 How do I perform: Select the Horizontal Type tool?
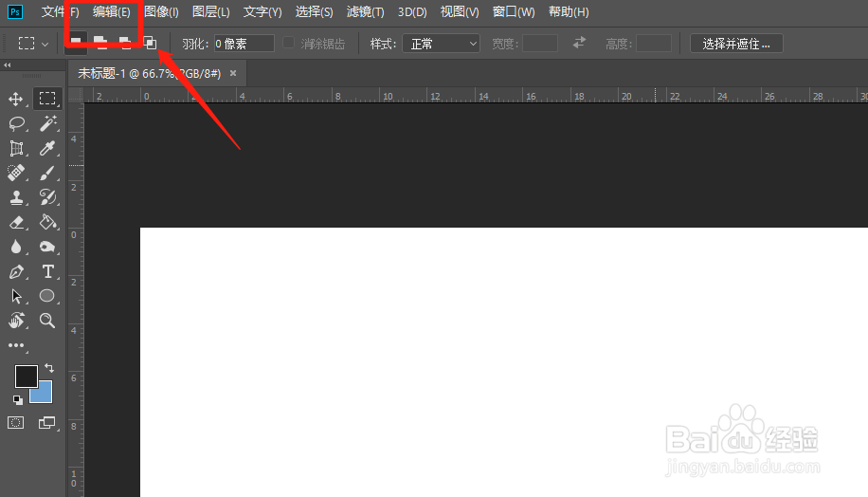47,271
